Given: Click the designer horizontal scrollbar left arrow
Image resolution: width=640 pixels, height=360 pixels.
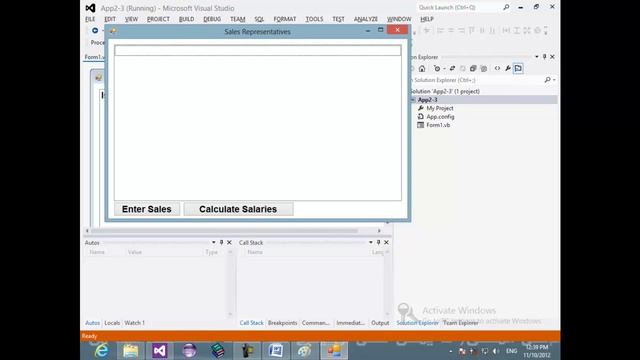Looking at the screenshot, I should tap(87, 231).
